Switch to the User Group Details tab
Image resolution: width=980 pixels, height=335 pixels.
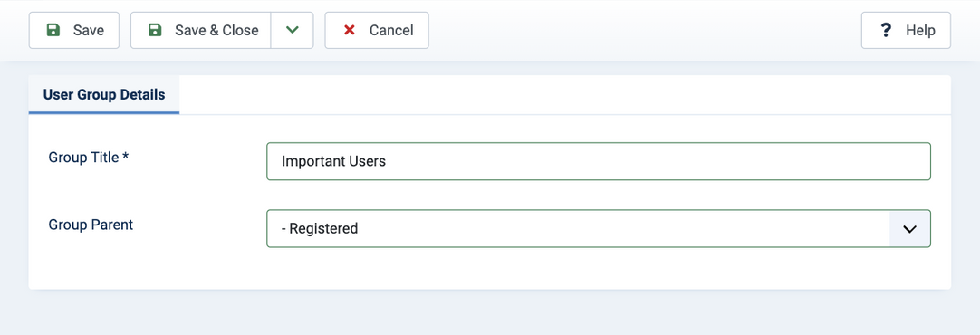click(x=104, y=95)
